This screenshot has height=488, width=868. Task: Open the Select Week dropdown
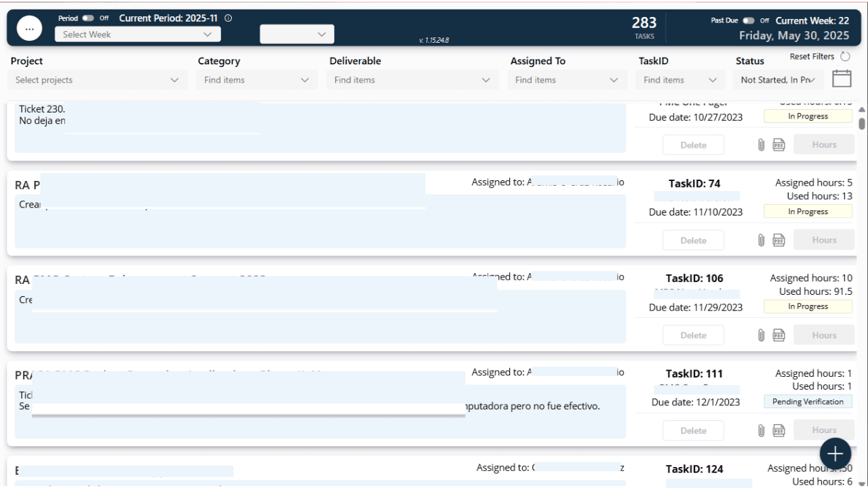[x=137, y=34]
